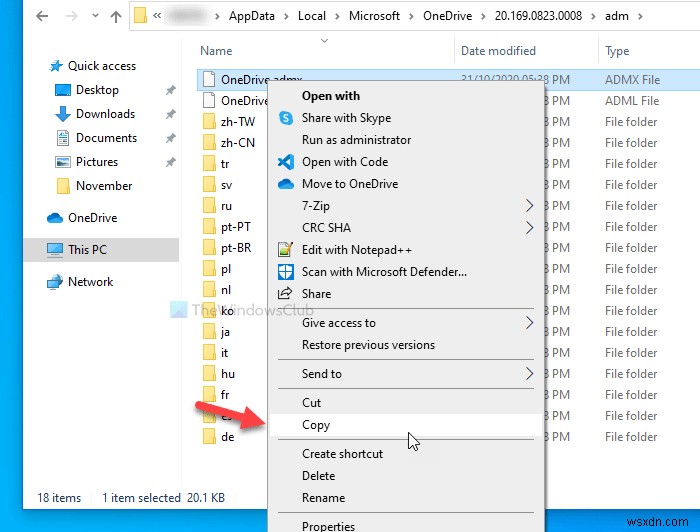Go up one folder level
The height and width of the screenshot is (532, 700).
(116, 17)
